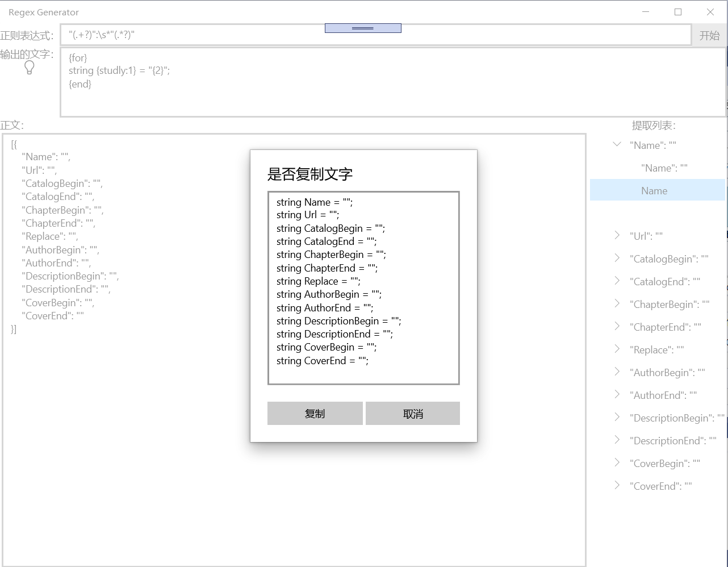
Task: Maximize the Regex Generator window
Action: [x=678, y=12]
